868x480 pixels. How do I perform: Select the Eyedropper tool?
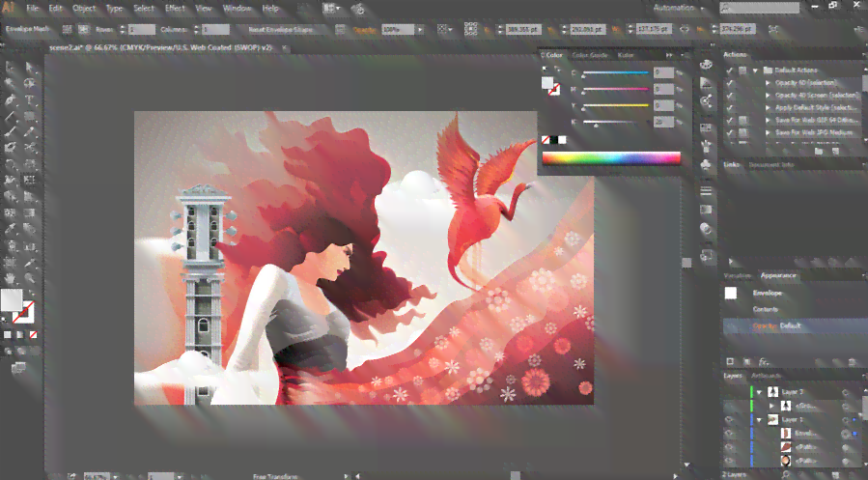click(11, 229)
